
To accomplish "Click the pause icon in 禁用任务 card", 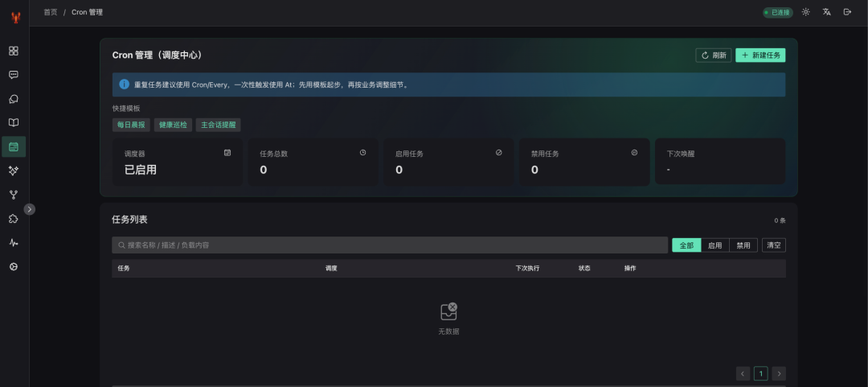I will 634,153.
